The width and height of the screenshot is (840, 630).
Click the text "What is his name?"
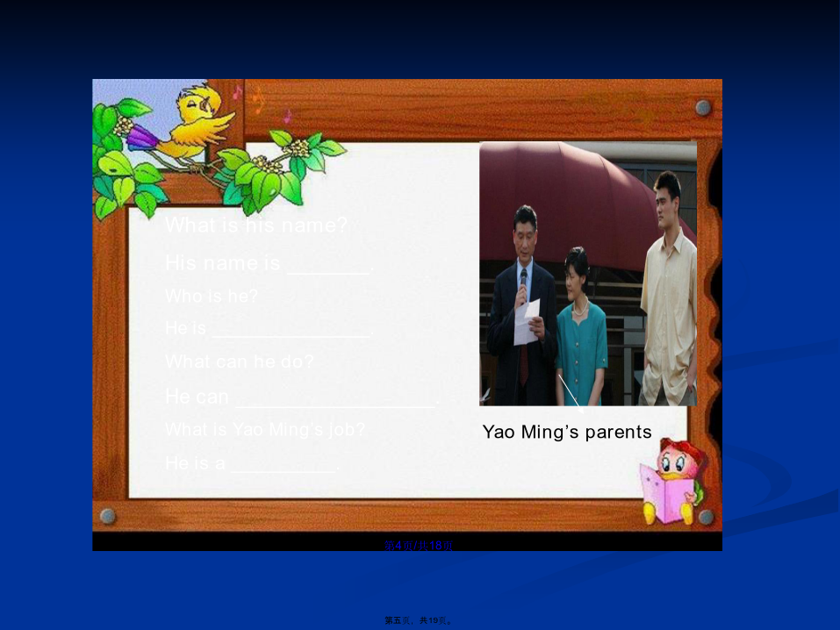tap(256, 225)
